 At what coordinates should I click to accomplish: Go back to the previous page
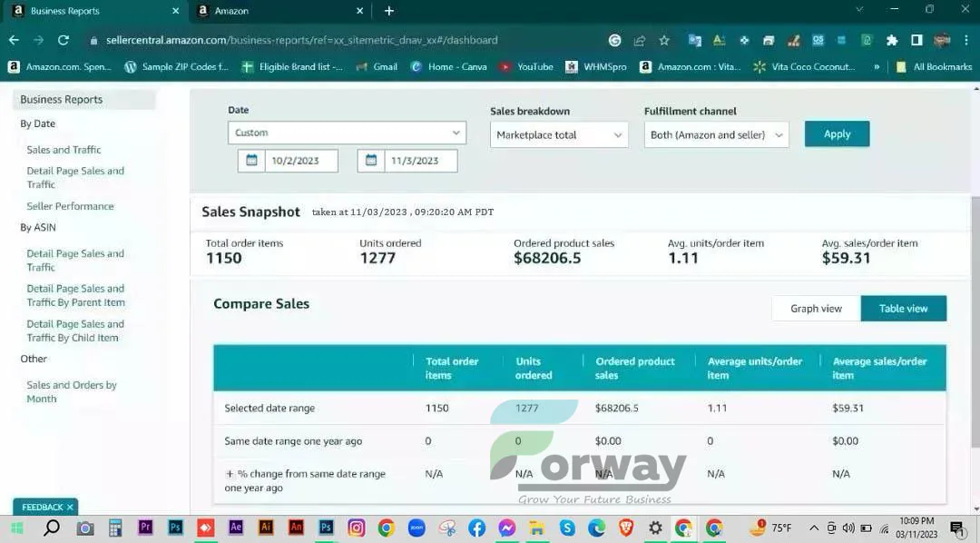coord(14,40)
